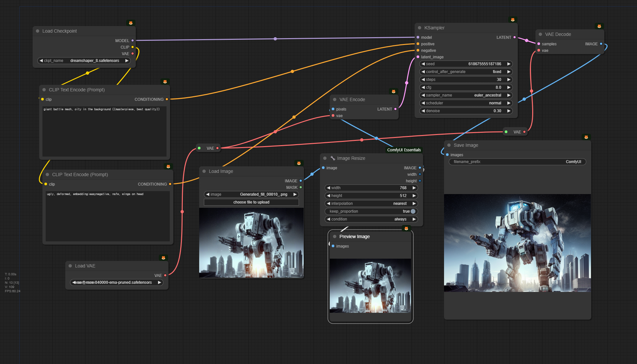Screen dimensions: 637x364
Task: Click fox badge icon above Preview Image node
Action: [x=406, y=228]
